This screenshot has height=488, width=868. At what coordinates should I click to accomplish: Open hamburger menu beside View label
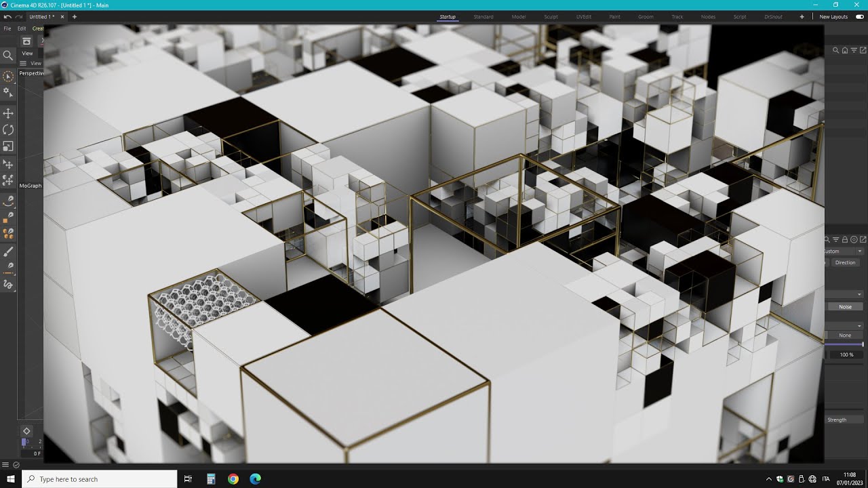coord(23,63)
